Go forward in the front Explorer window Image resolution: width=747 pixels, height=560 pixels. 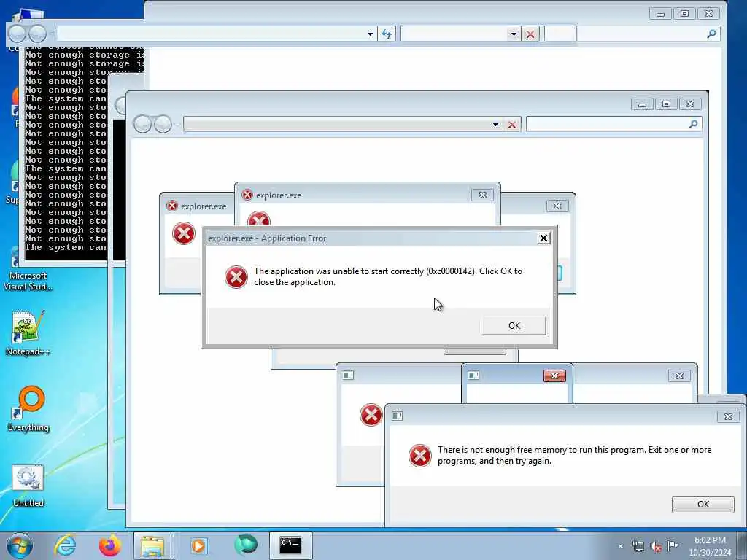pos(163,124)
